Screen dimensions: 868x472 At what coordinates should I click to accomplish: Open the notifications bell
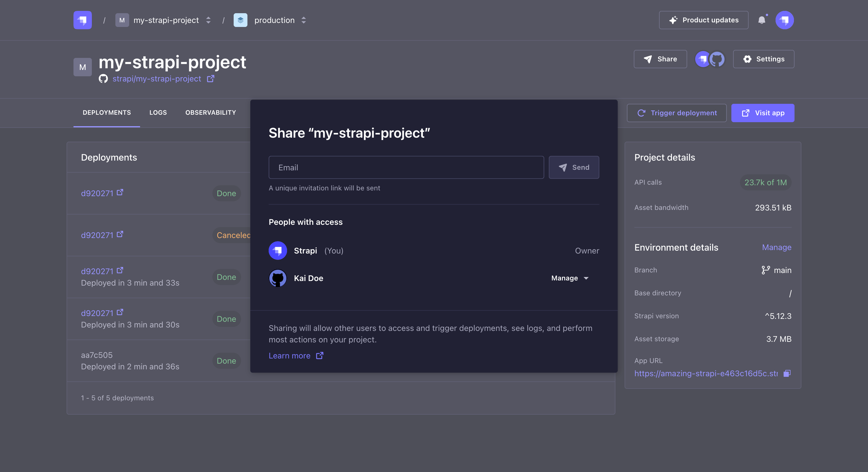coord(762,20)
